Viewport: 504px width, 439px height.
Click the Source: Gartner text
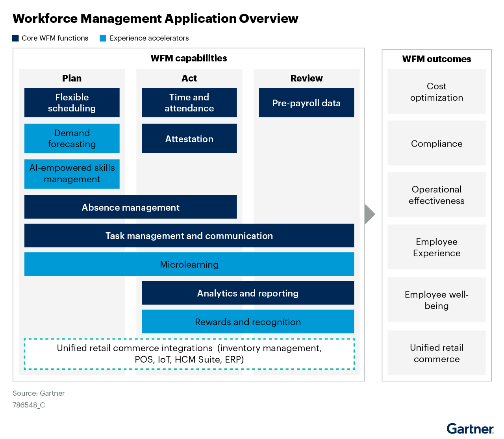tap(39, 393)
